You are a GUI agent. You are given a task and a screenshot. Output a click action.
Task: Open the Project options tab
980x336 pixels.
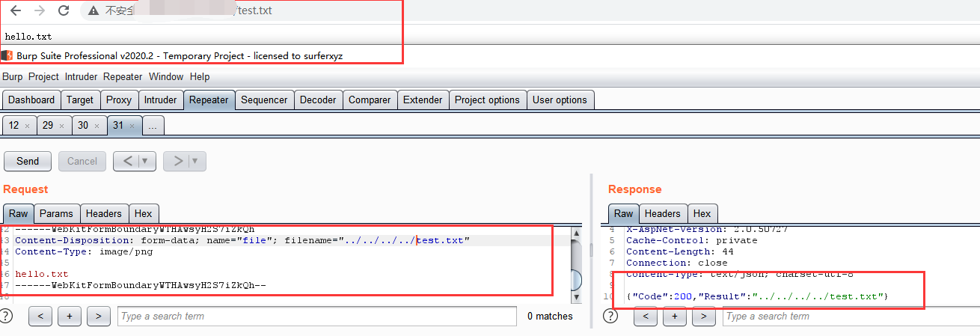pos(487,100)
